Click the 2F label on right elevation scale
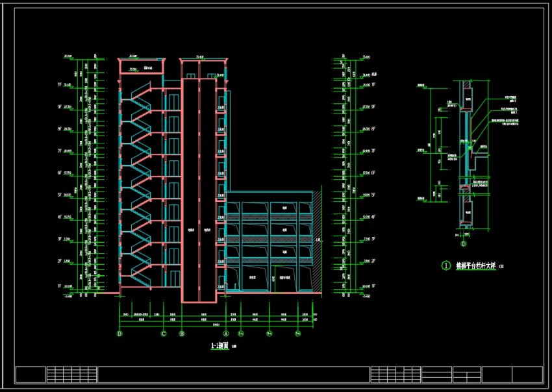Screen dimensions: 552x392 pyautogui.click(x=373, y=261)
